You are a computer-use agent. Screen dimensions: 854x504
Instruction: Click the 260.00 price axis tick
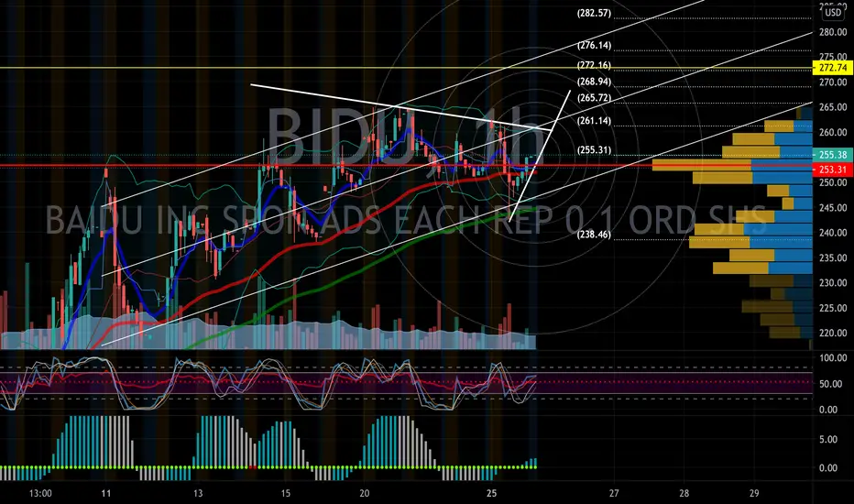[833, 132]
